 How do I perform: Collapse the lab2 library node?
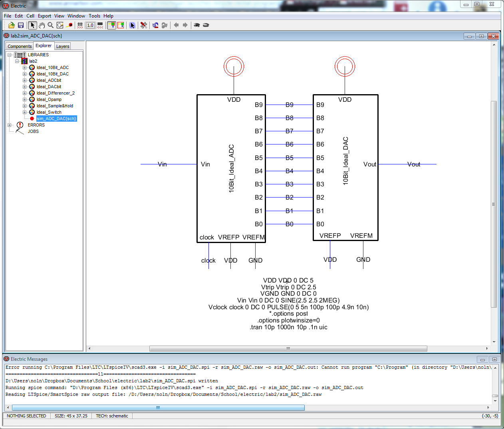(x=17, y=61)
